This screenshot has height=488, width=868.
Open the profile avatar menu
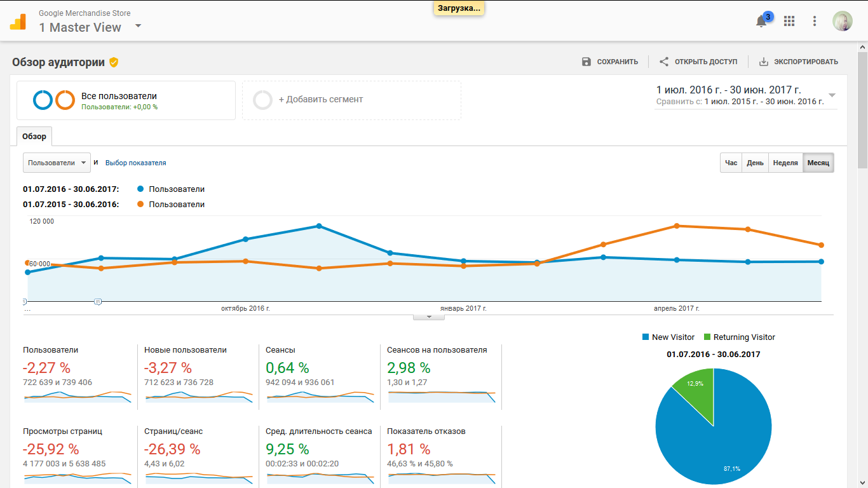pyautogui.click(x=843, y=21)
